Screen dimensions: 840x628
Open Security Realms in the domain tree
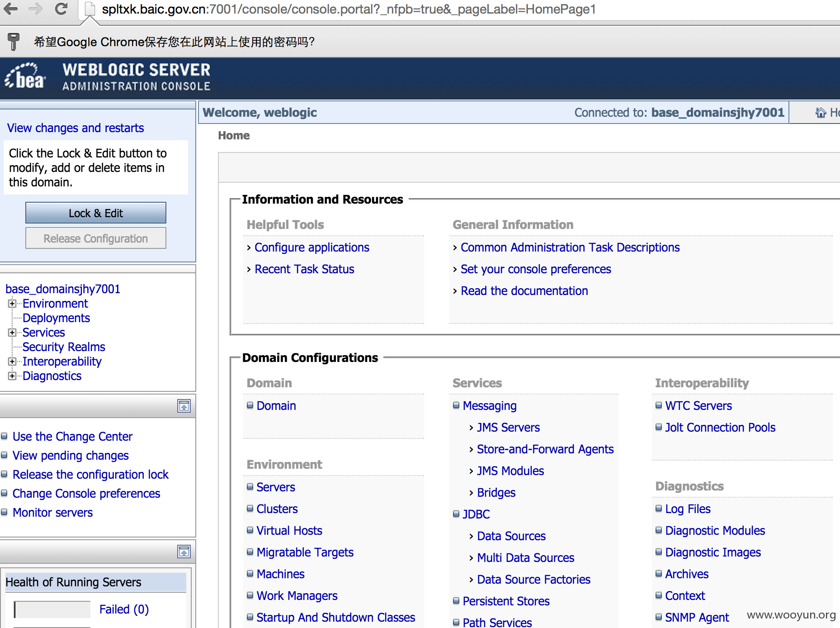tap(64, 347)
